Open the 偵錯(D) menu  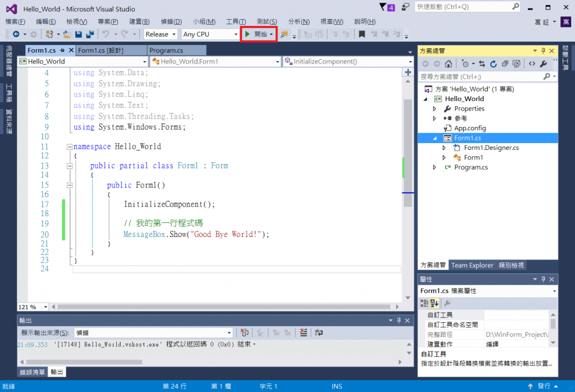click(171, 22)
